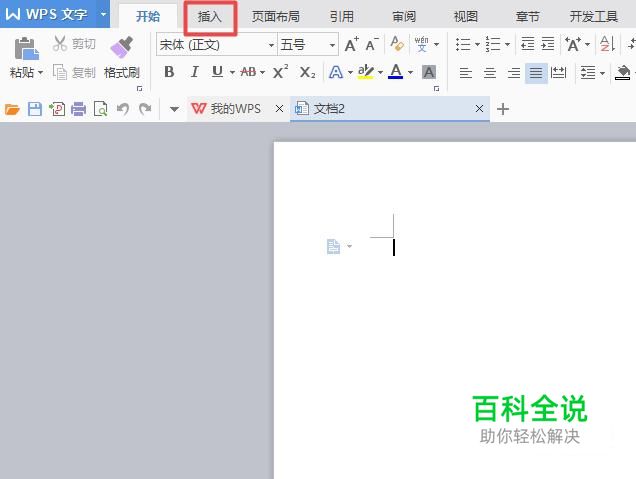Image resolution: width=636 pixels, height=479 pixels.
Task: Click the export to PDF icon
Action: pos(57,109)
